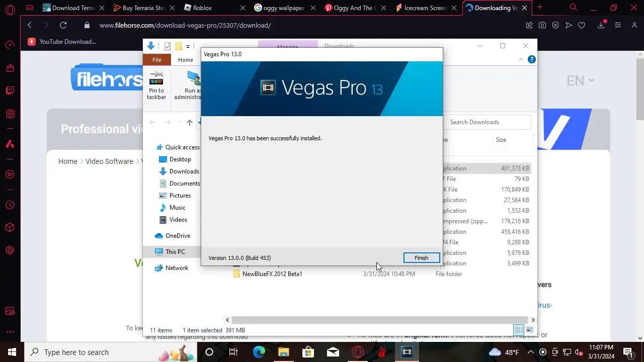
Task: Open the Opera sidebar settings gear
Action: pos(10,250)
